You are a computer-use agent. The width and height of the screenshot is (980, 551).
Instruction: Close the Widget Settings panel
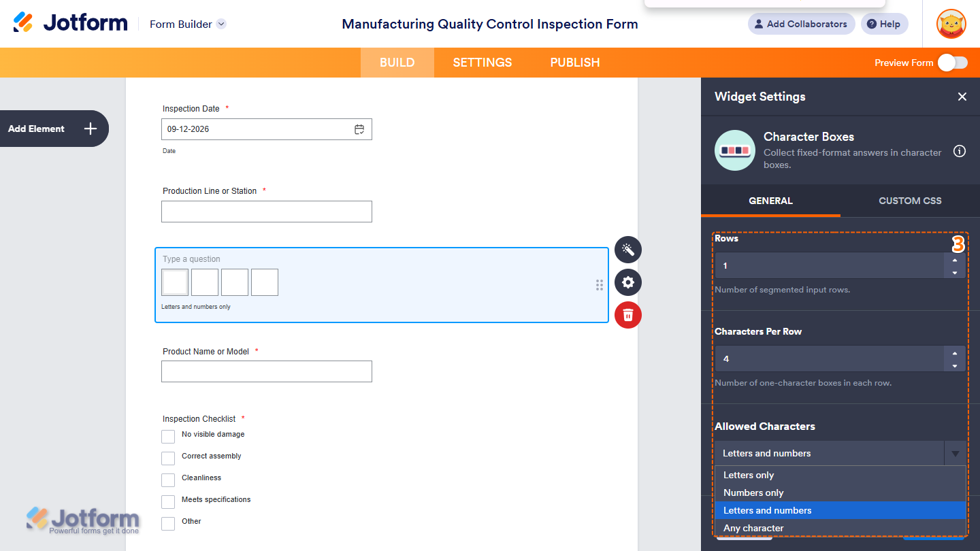point(962,97)
